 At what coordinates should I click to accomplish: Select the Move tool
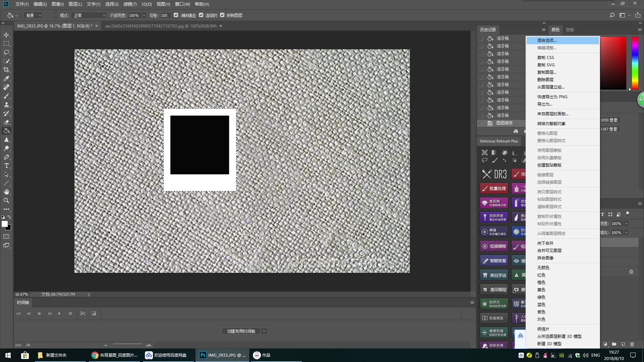tap(6, 35)
